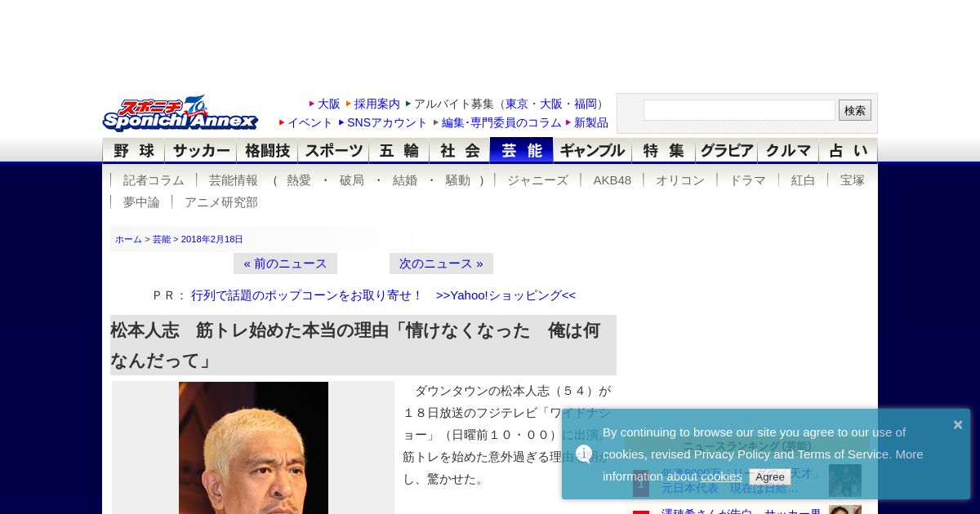Open the 破局 submenu link
Viewport: 980px width, 514px height.
352,180
